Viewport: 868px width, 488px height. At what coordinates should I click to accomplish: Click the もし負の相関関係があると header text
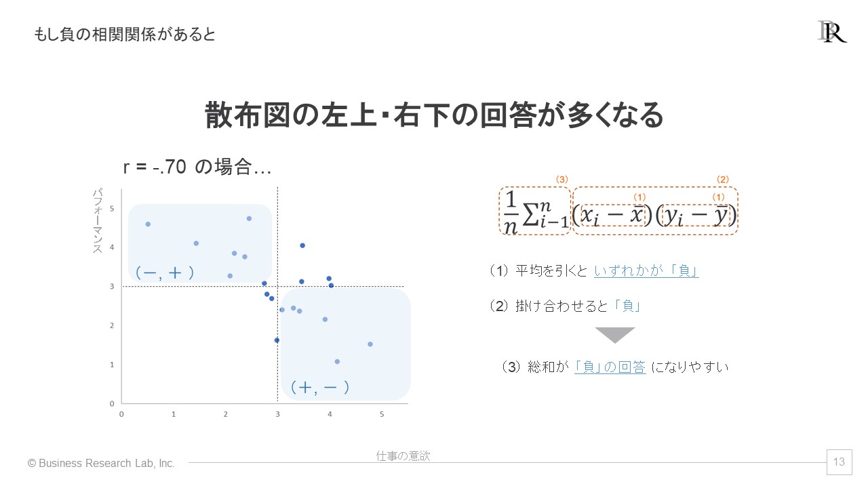tap(125, 34)
